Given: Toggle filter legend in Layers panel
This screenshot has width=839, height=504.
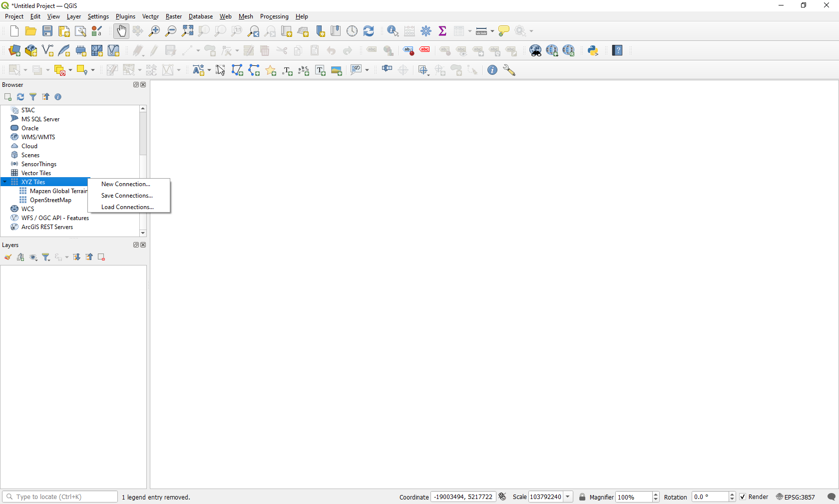Looking at the screenshot, I should [46, 257].
